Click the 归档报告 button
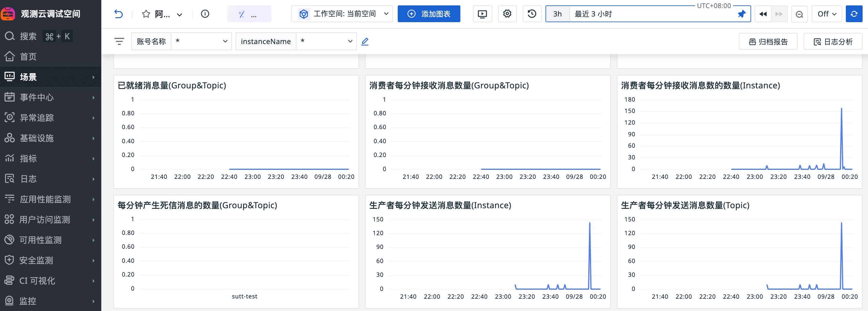 (x=768, y=41)
